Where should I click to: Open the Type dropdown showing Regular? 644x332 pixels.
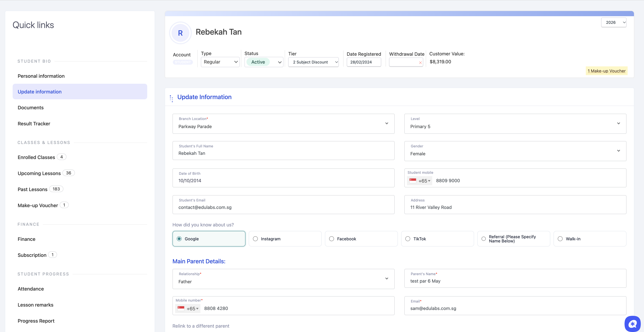tap(220, 62)
